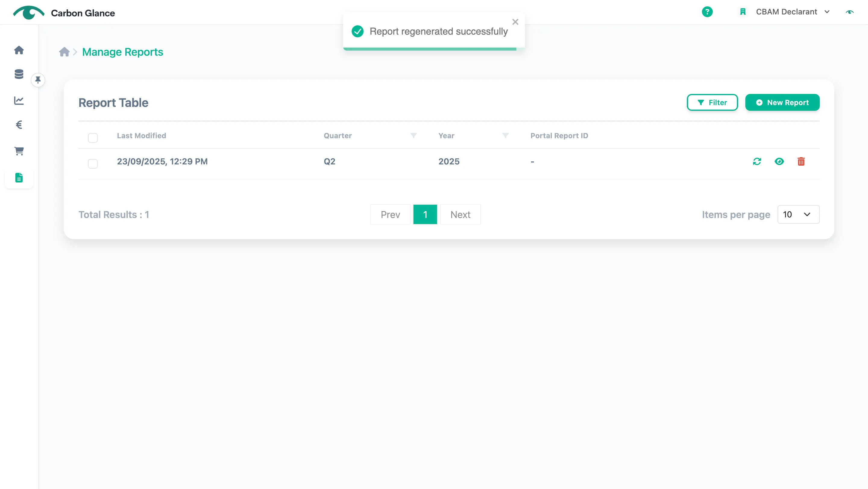Viewport: 868px width, 489px height.
Task: Open the euro costs sidebar icon
Action: (x=19, y=125)
